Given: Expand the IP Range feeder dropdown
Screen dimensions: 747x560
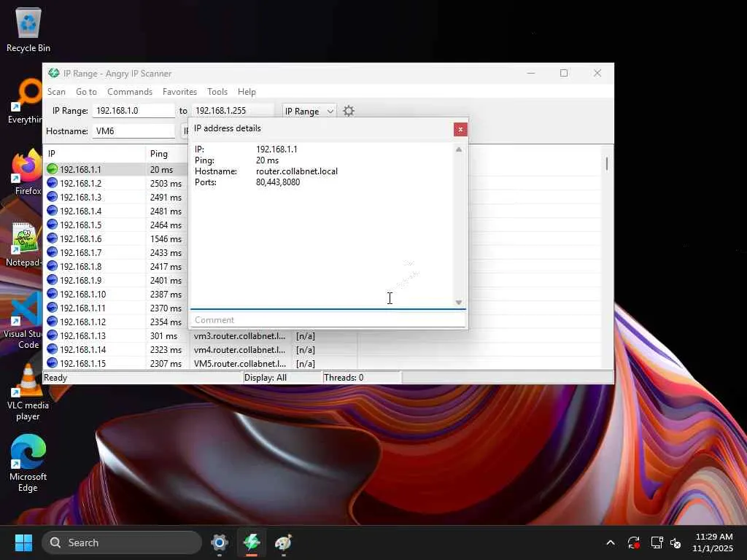Looking at the screenshot, I should [309, 111].
